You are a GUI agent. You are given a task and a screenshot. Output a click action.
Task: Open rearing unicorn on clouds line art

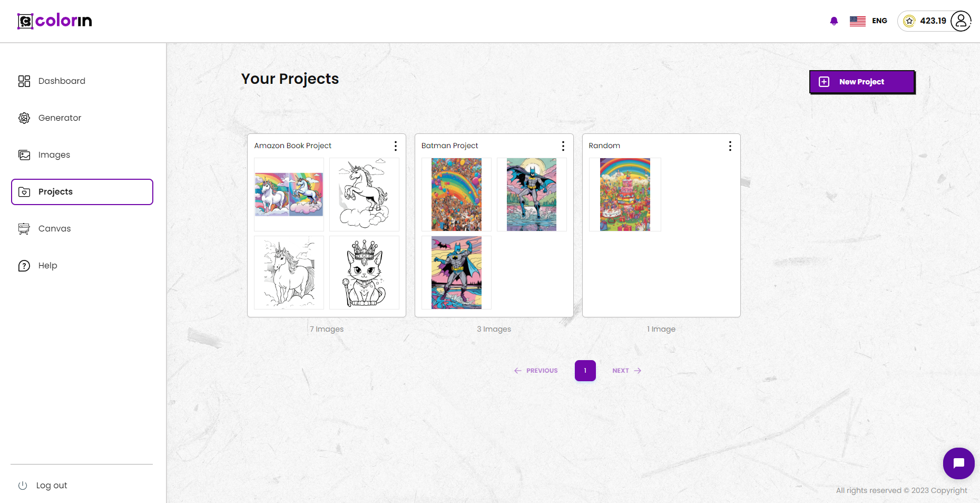364,195
